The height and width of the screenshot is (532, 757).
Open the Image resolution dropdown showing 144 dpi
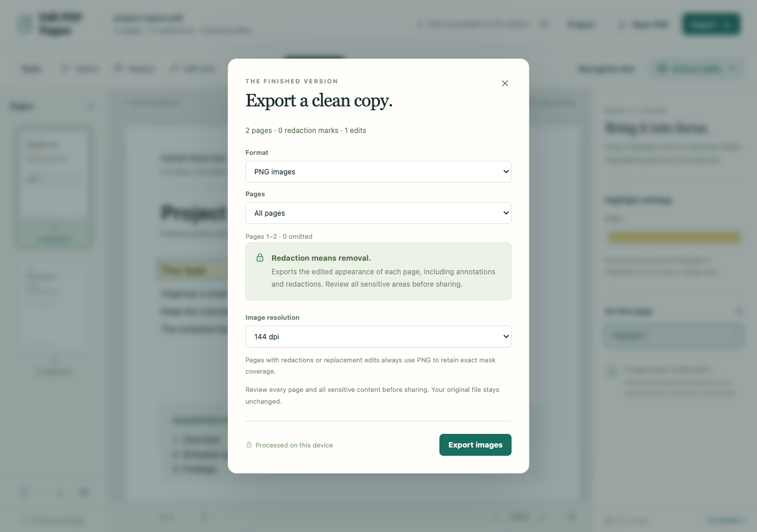point(378,337)
